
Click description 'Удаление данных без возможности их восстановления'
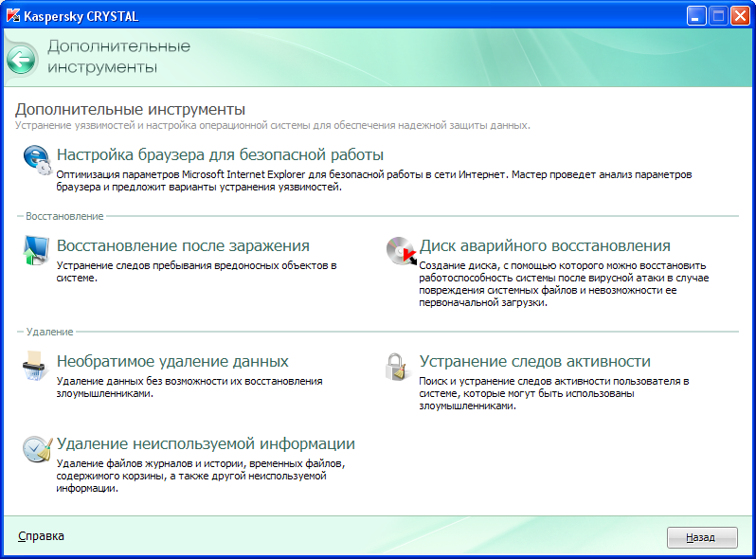[x=189, y=388]
